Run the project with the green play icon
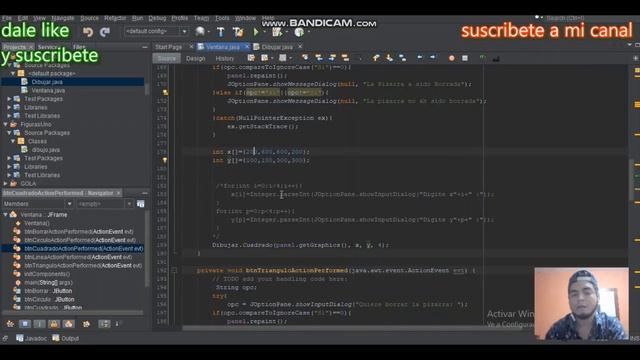Viewport: 640px width, 360px height. pyautogui.click(x=256, y=32)
